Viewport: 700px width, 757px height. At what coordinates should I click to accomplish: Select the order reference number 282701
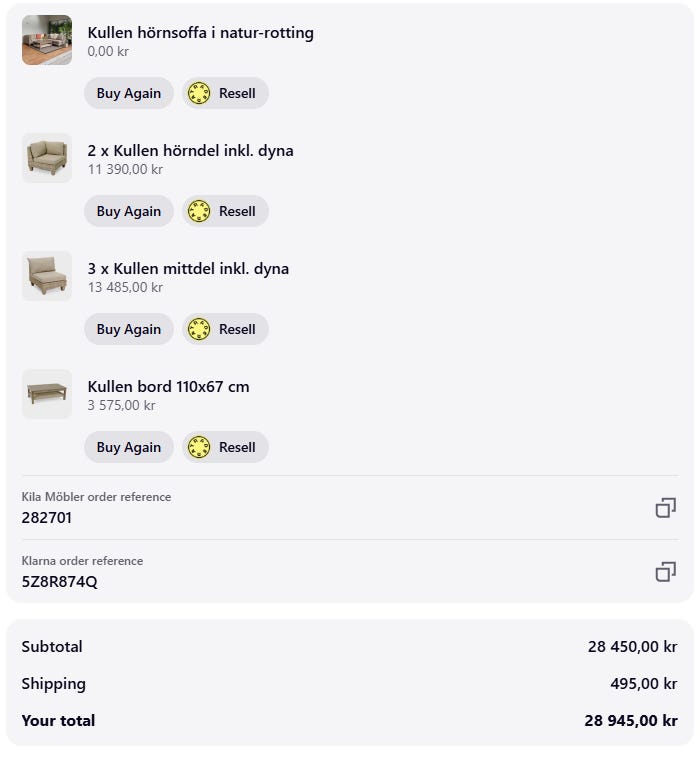(x=47, y=518)
